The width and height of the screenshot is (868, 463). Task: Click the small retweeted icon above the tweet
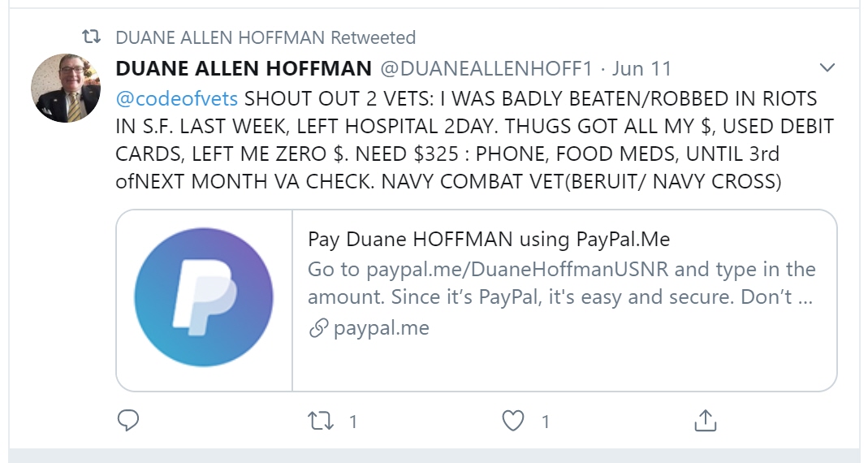pyautogui.click(x=93, y=37)
